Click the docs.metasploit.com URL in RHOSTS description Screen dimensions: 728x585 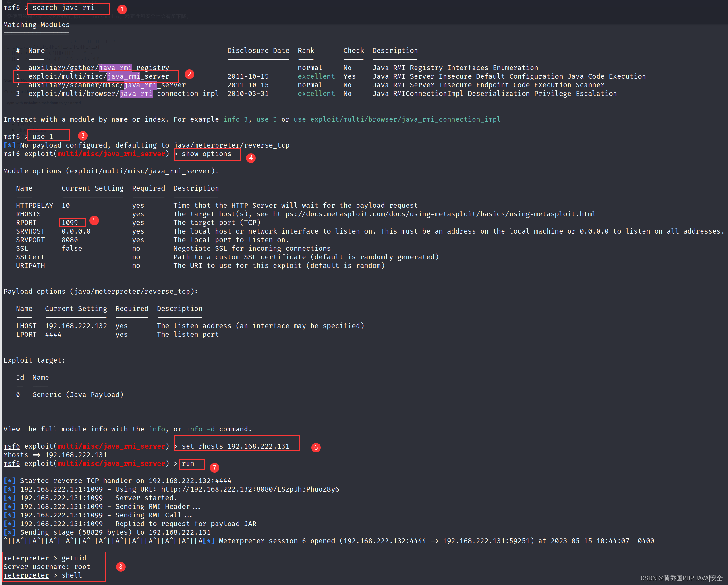pyautogui.click(x=435, y=214)
